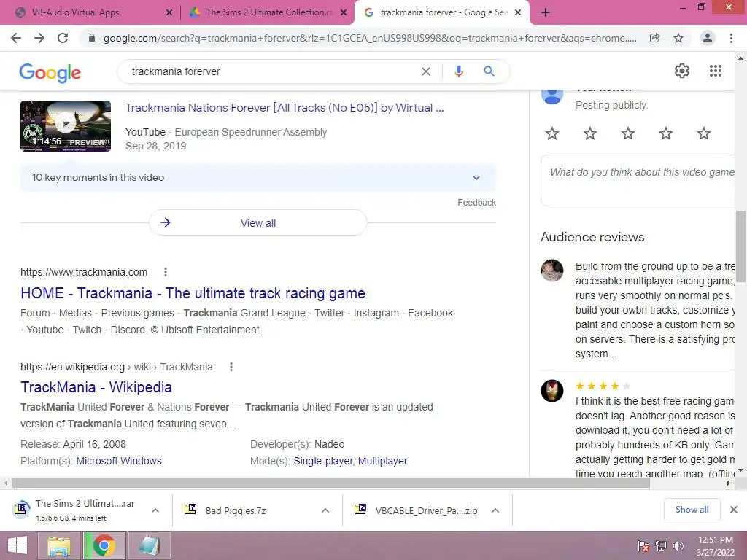Click the Iron Man reviewer avatar
This screenshot has height=560, width=747.
click(x=552, y=391)
